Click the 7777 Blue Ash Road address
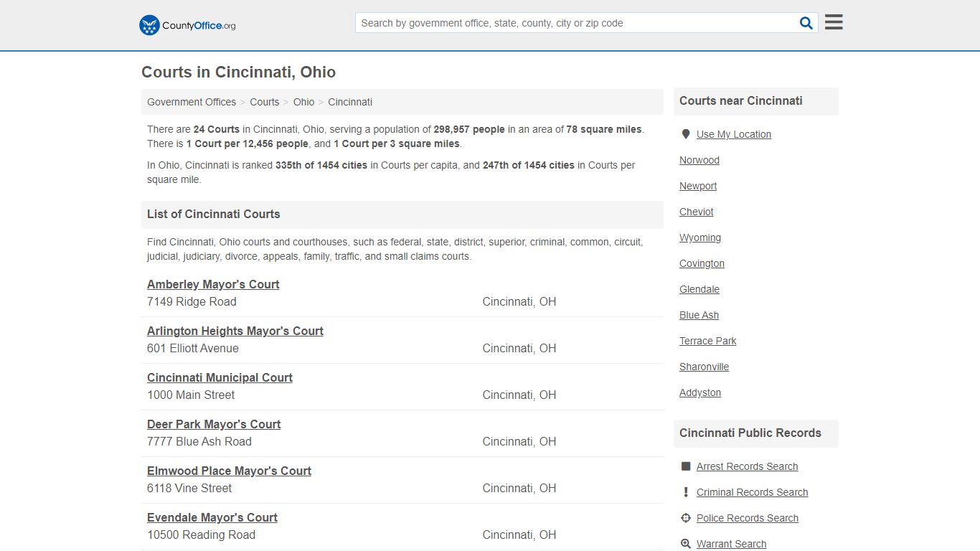 point(199,442)
